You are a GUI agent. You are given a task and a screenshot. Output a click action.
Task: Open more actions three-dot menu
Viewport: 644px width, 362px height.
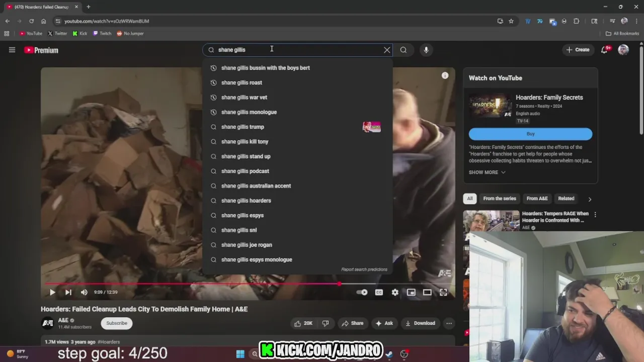click(449, 323)
